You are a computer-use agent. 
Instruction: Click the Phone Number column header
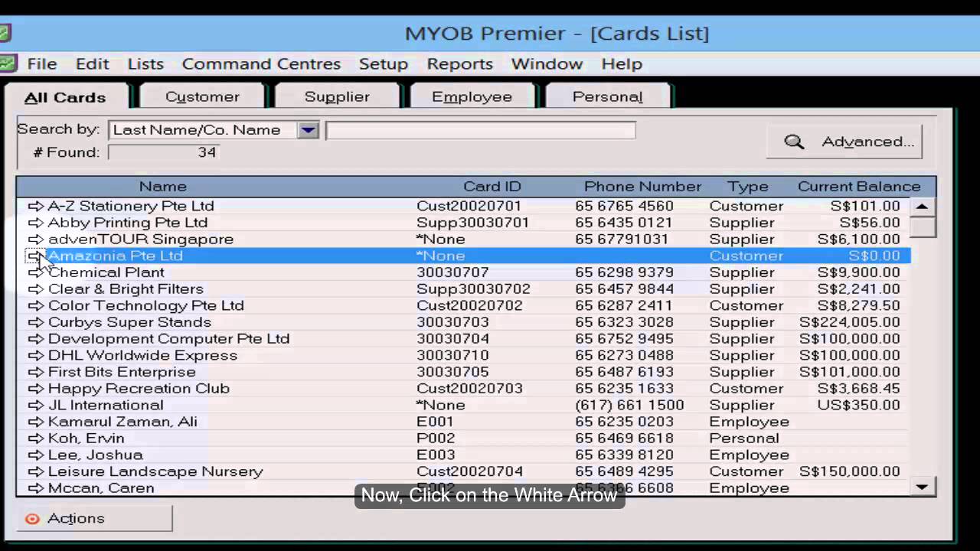tap(642, 187)
